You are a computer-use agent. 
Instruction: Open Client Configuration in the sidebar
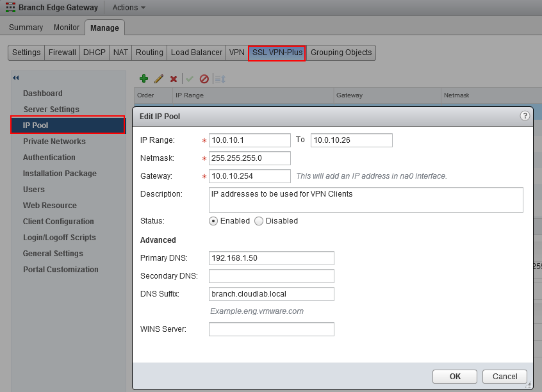pos(58,222)
